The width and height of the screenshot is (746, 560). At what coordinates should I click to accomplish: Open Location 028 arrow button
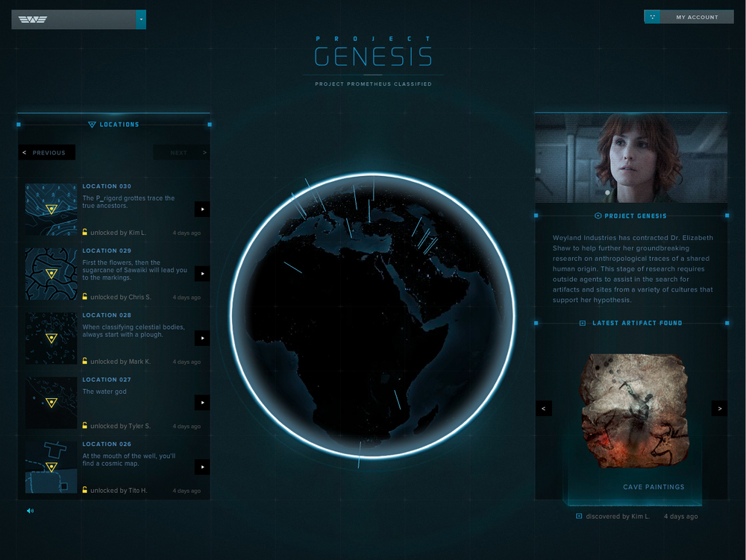pos(201,338)
